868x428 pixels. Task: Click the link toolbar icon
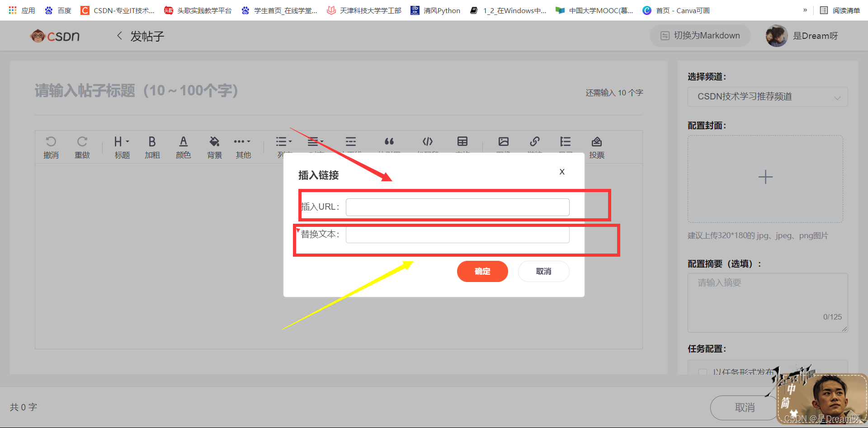[x=535, y=141]
